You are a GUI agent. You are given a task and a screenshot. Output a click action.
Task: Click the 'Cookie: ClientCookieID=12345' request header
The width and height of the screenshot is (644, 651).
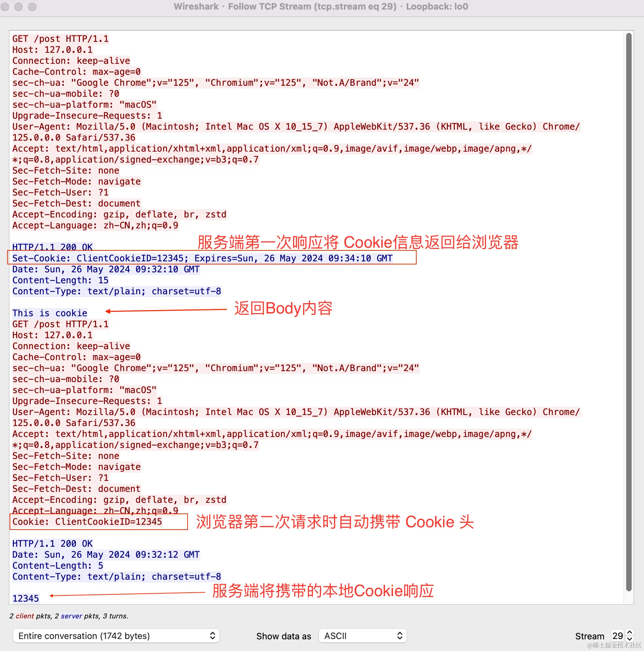(x=87, y=522)
